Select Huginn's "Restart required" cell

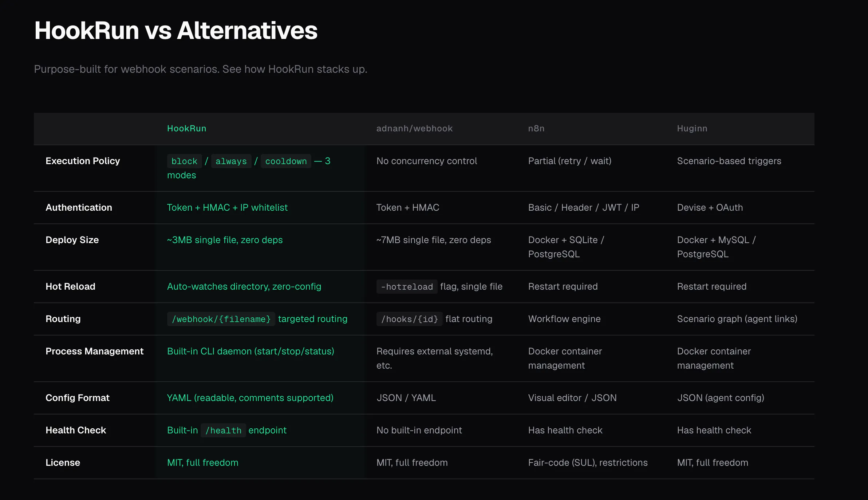click(x=712, y=286)
